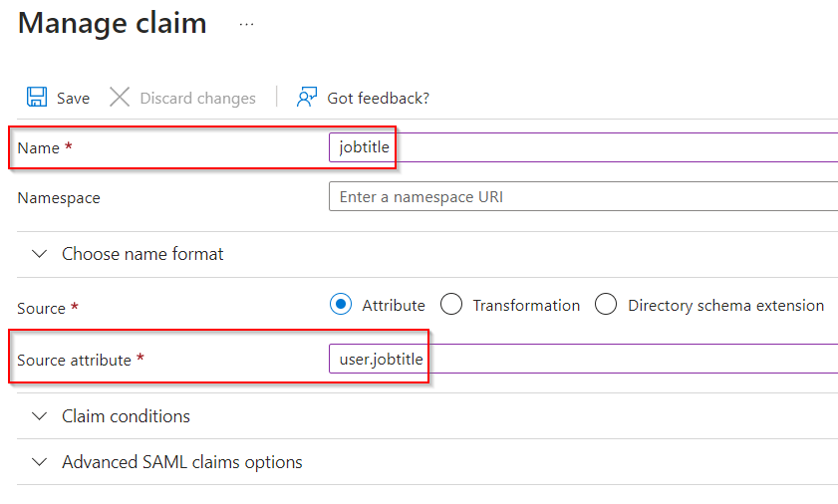The width and height of the screenshot is (838, 504).
Task: Select the Directory schema extension radio button
Action: click(606, 304)
